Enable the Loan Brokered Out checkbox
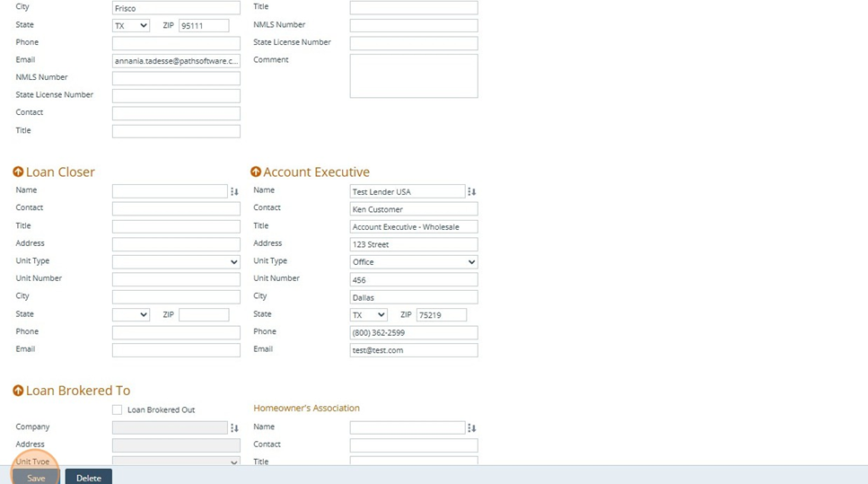Viewport: 868px width, 484px height. (118, 409)
